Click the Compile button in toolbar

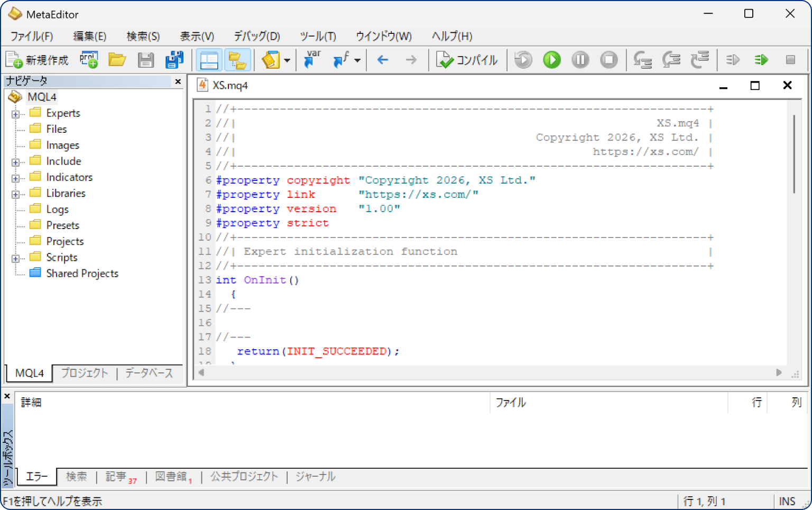[x=467, y=60]
